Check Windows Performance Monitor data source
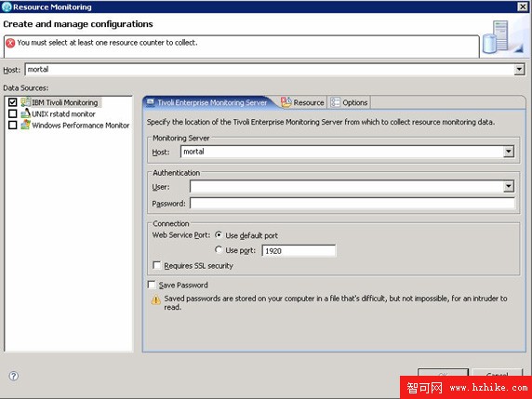Viewport: 532px width, 399px height. pyautogui.click(x=12, y=125)
